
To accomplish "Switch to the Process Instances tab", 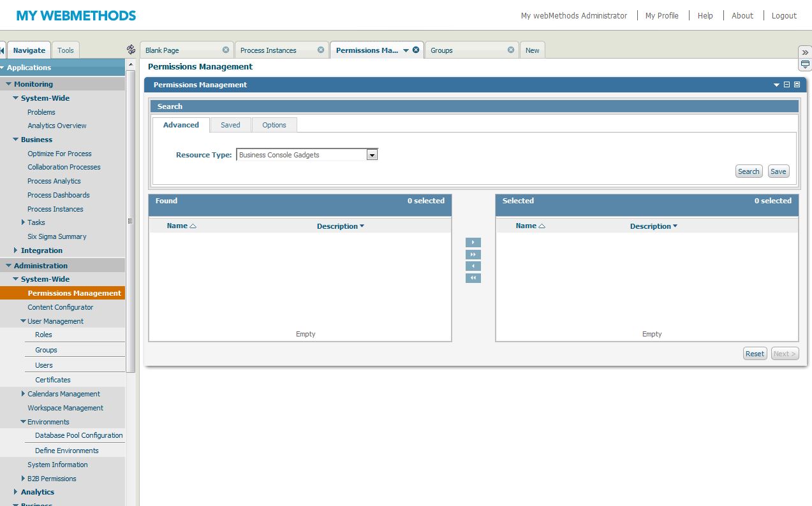I will pyautogui.click(x=269, y=50).
